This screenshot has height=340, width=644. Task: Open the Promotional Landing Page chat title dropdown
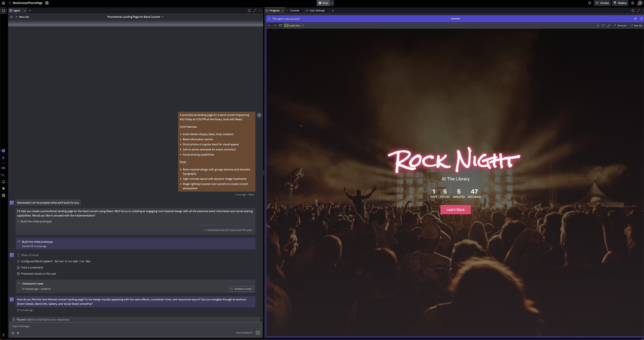click(135, 17)
